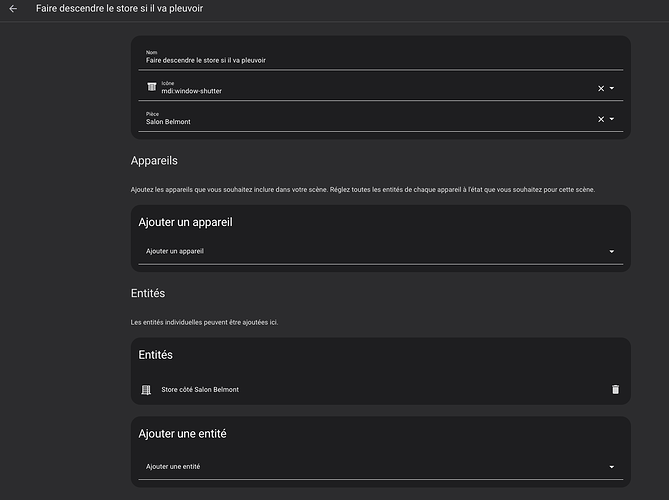Open the Icône dropdown arrow
669x500 pixels.
(x=612, y=88)
